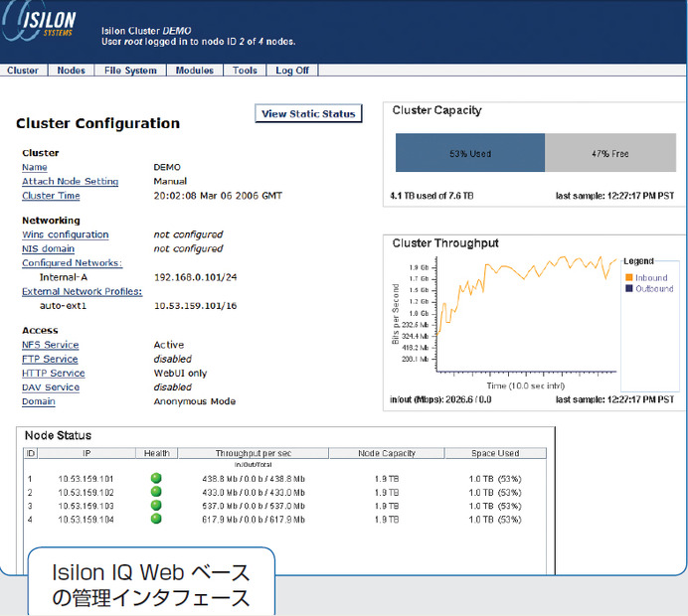
Task: Click the 4.1 TB used of 7.6 TB text
Action: [431, 196]
